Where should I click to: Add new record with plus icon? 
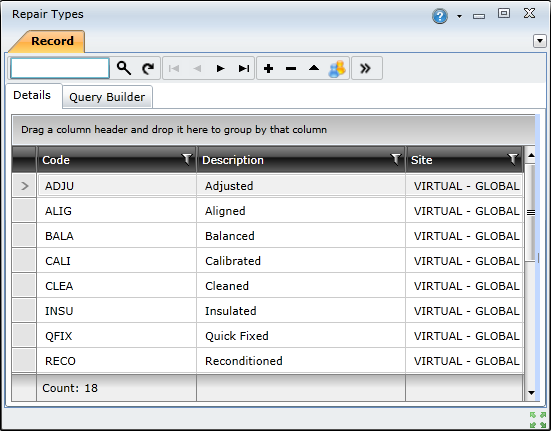pyautogui.click(x=268, y=68)
